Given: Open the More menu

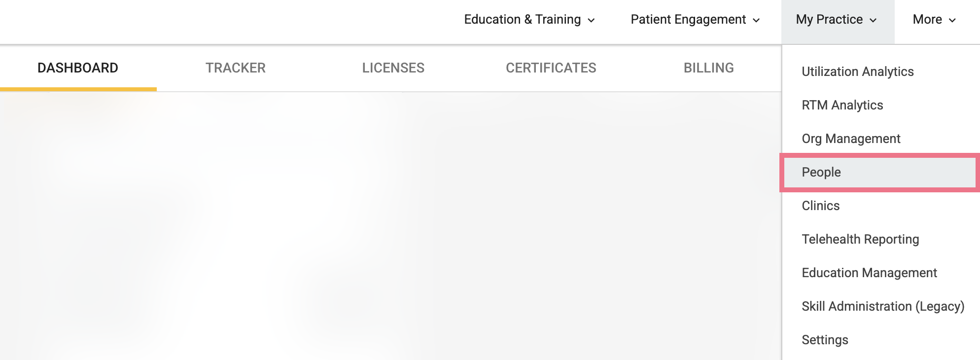Looking at the screenshot, I should (935, 20).
